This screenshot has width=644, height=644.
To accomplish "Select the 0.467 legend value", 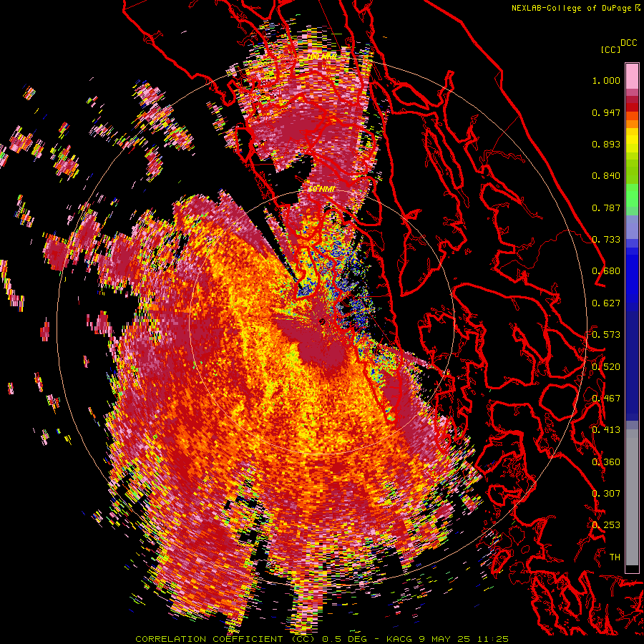I will (x=606, y=398).
